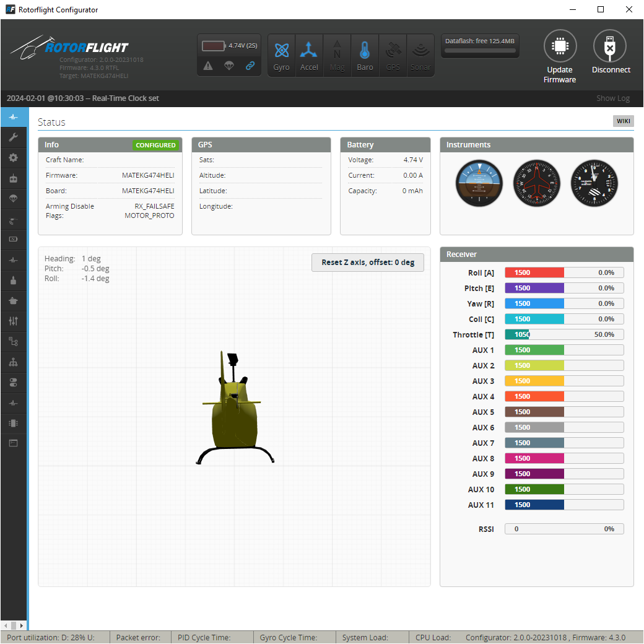The width and height of the screenshot is (644, 644).
Task: Click Reset Z axis offset button
Action: pyautogui.click(x=368, y=263)
